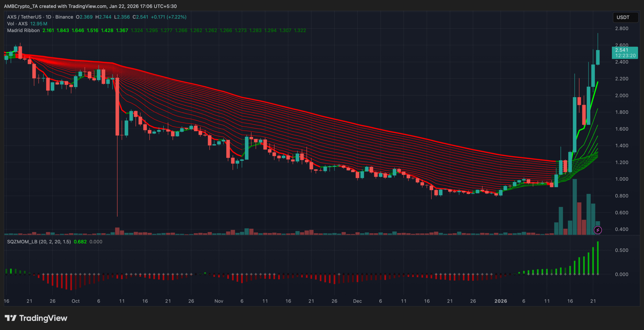Click the latest green candle at chart's right edge
The image size is (644, 330).
point(598,57)
